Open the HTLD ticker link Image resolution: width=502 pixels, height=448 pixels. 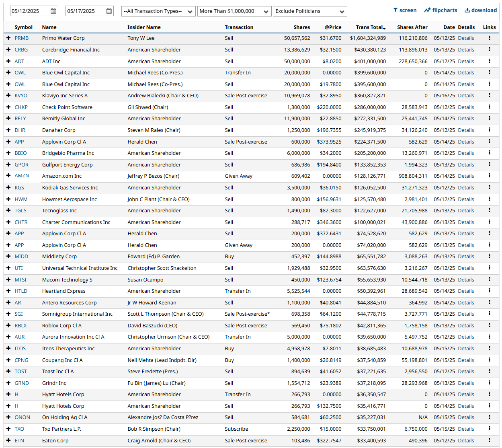pyautogui.click(x=21, y=291)
